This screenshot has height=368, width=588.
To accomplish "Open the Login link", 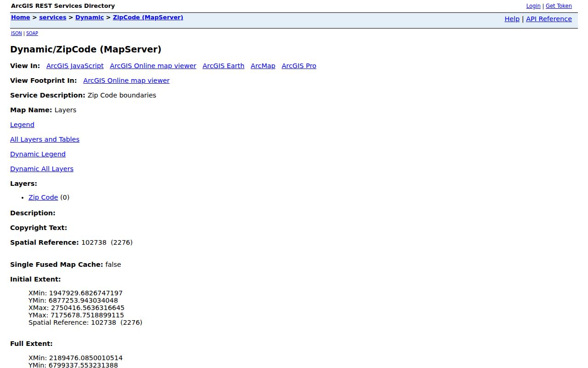I will 533,6.
